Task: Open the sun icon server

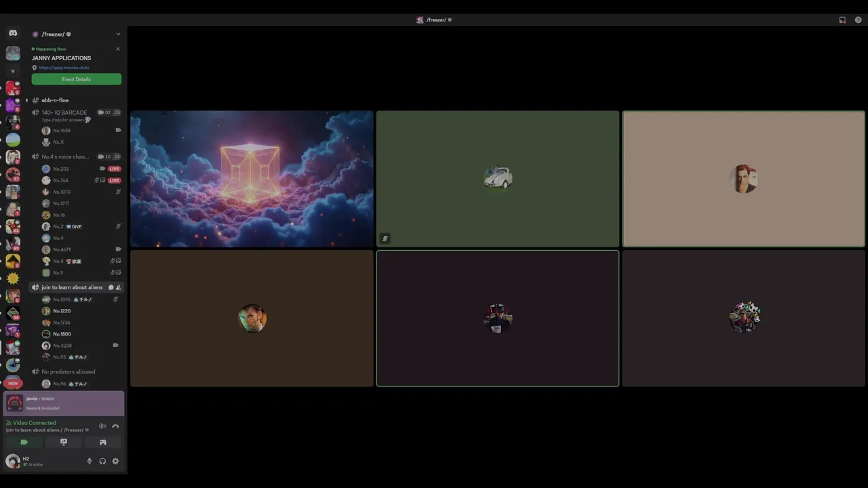Action: click(13, 279)
